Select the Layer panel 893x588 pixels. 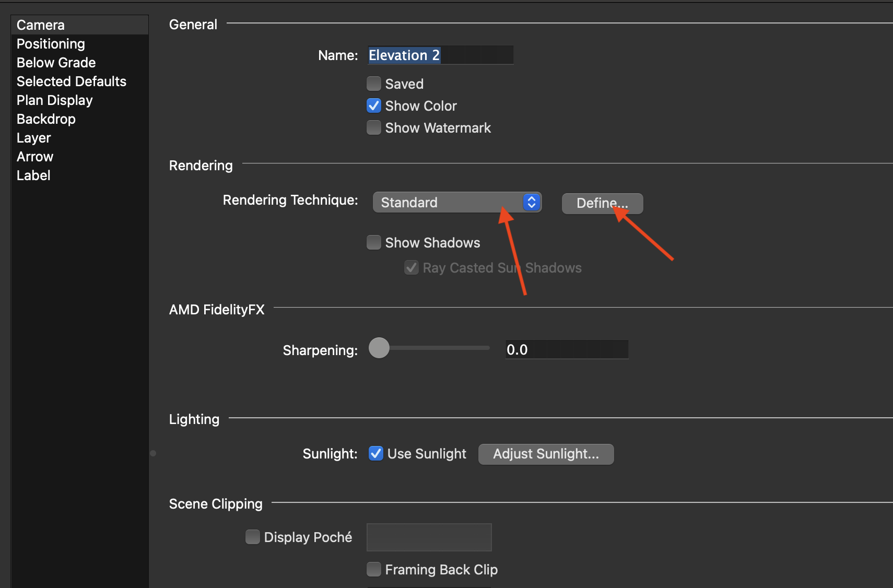pos(80,138)
